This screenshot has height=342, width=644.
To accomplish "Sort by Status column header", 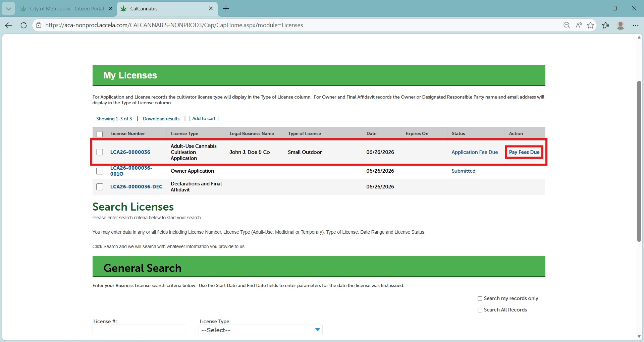I will click(458, 133).
